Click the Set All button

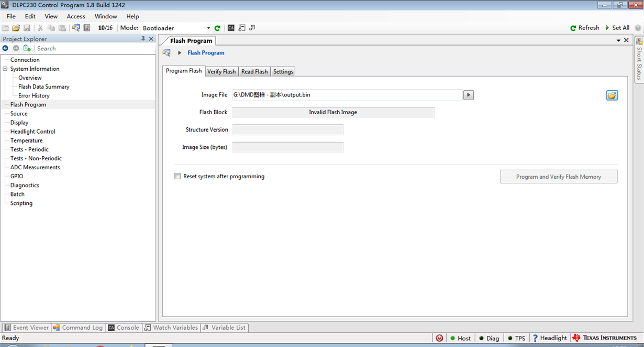(617, 28)
